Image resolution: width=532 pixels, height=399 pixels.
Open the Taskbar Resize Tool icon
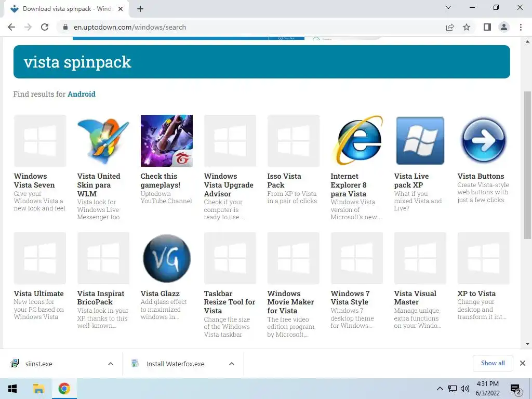(230, 258)
